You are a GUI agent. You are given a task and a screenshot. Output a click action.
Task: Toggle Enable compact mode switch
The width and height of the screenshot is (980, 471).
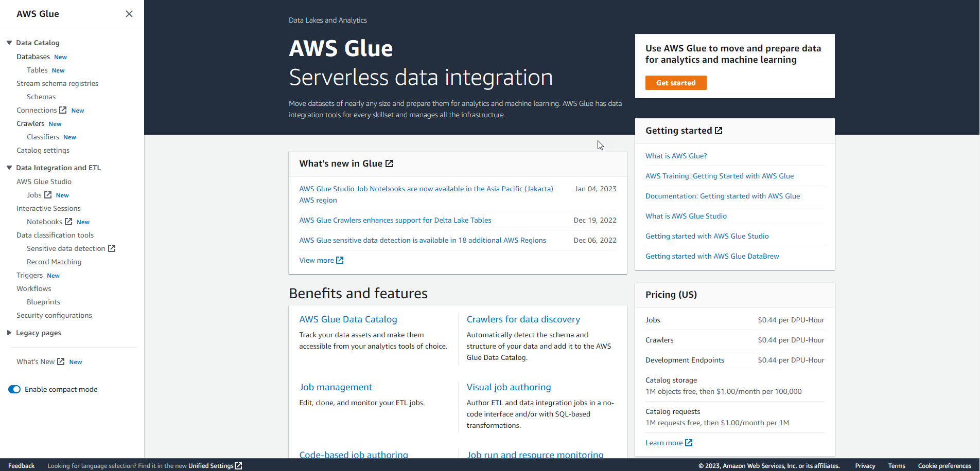[x=14, y=389]
